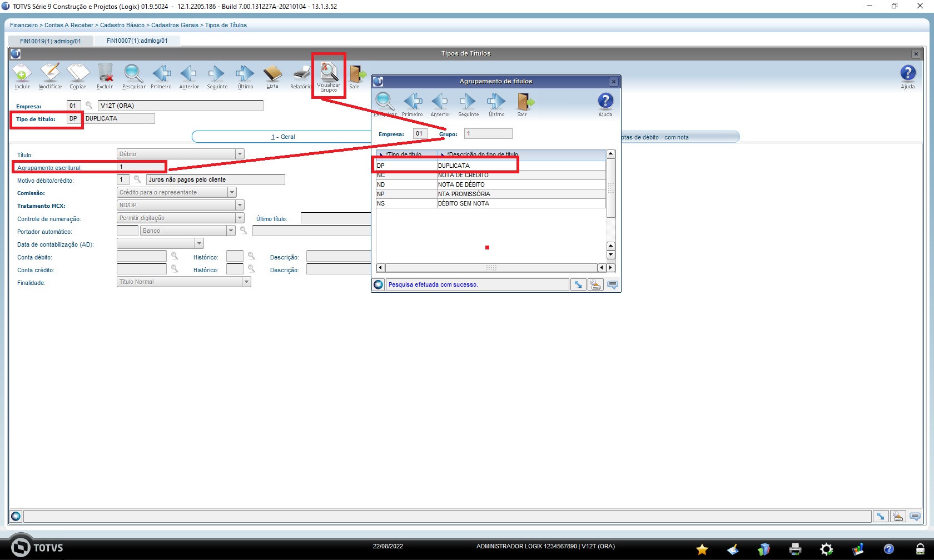
Task: Click the speech bubble icon in dialog status bar
Action: 613,284
